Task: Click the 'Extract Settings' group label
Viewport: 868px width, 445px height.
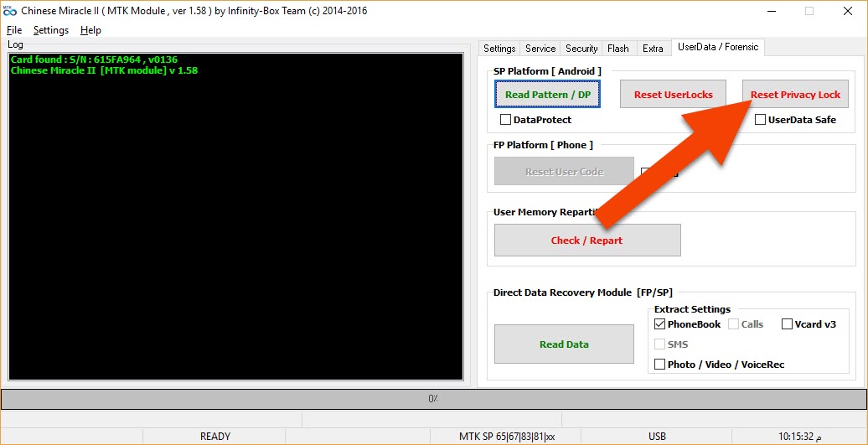Action: click(693, 309)
